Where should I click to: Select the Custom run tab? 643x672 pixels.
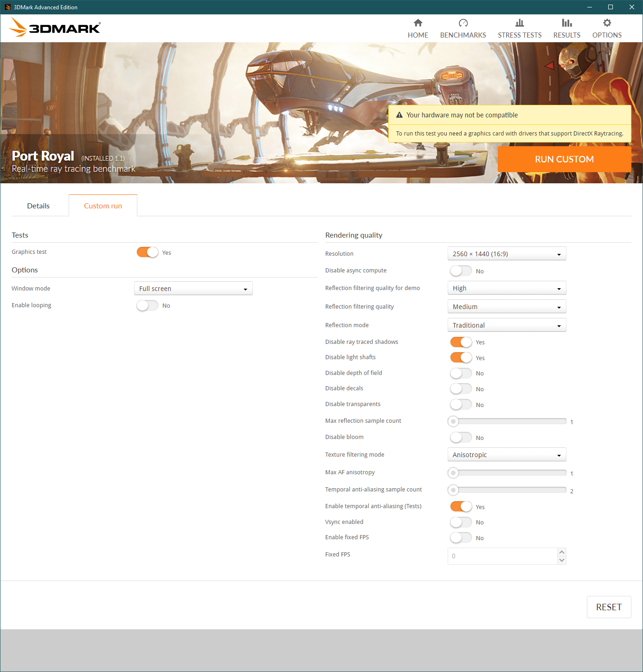tap(103, 206)
